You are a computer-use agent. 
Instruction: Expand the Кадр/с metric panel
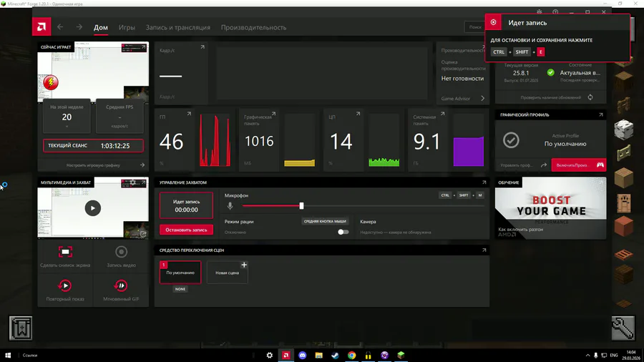(x=203, y=47)
